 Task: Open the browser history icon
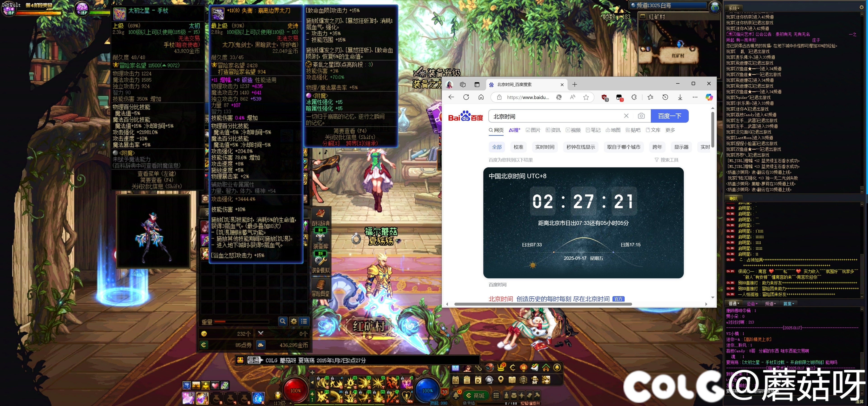tap(665, 97)
